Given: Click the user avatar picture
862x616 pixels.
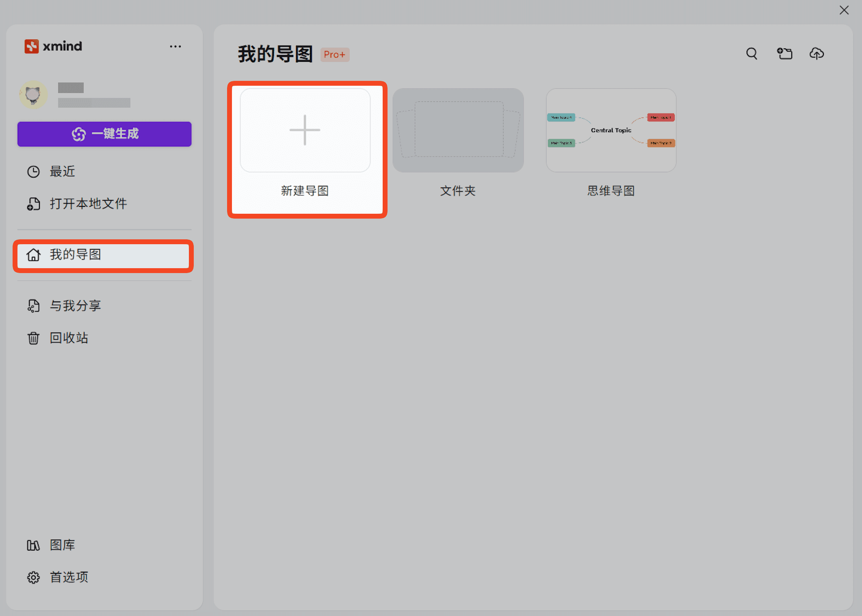Looking at the screenshot, I should tap(33, 95).
